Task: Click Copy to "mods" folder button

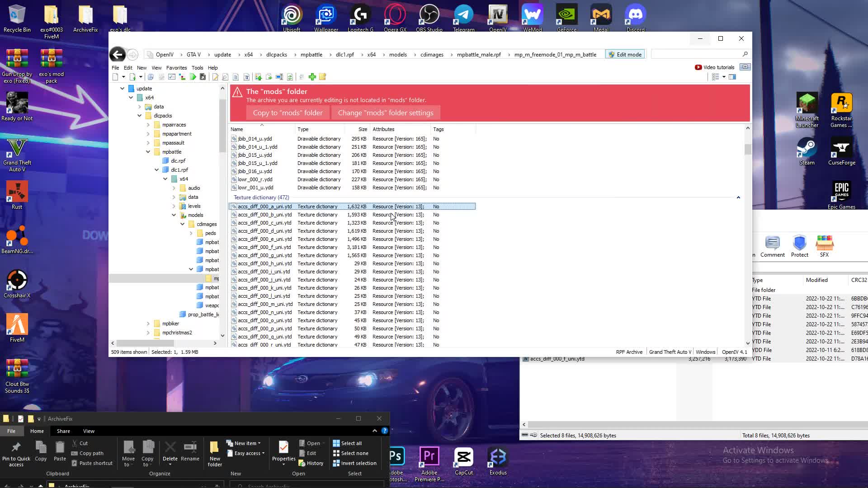Action: [x=288, y=113]
